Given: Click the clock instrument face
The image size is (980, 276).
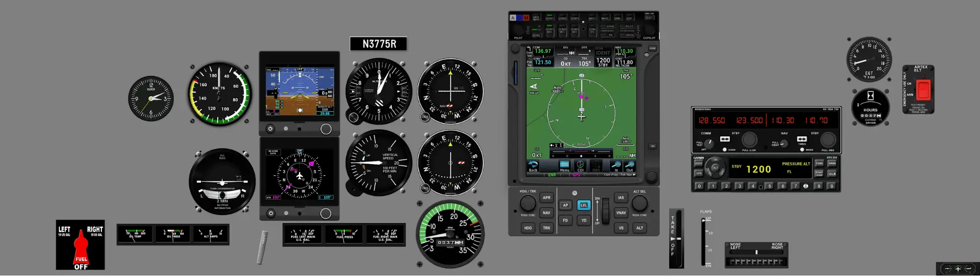Looking at the screenshot, I should (x=151, y=99).
